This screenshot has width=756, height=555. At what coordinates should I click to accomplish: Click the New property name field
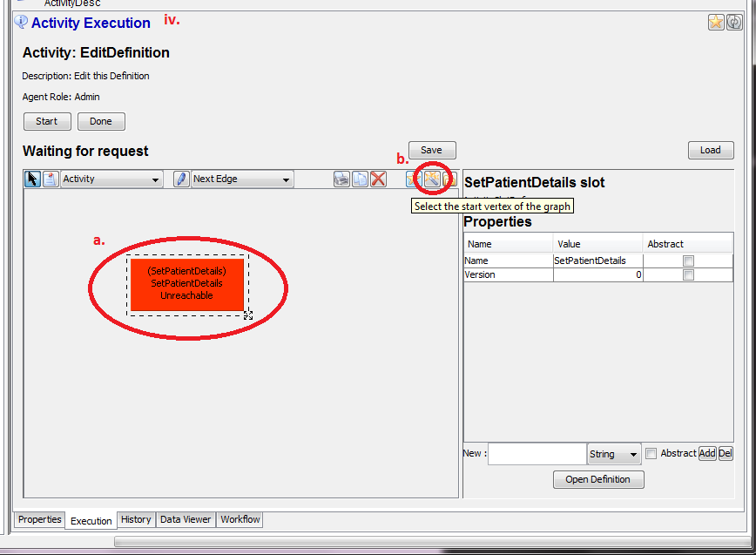click(537, 454)
